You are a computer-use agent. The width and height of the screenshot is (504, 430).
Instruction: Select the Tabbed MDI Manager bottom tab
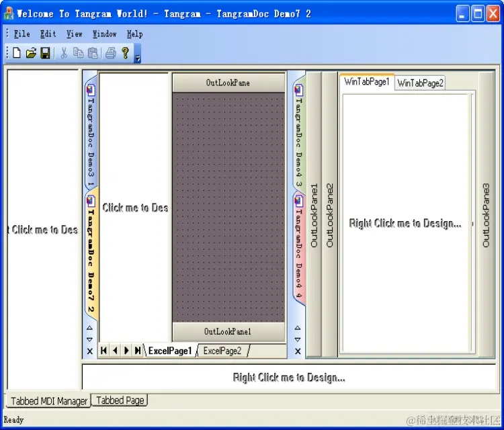coord(48,400)
